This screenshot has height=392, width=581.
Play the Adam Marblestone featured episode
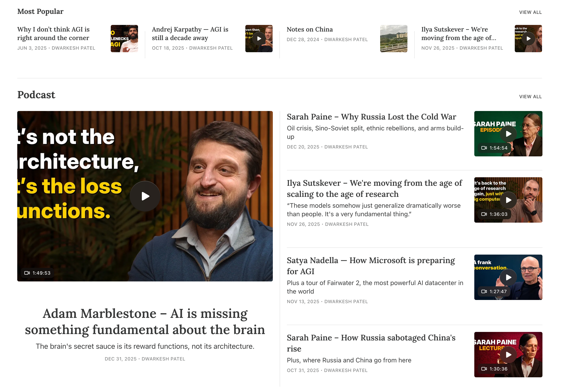[x=145, y=196]
